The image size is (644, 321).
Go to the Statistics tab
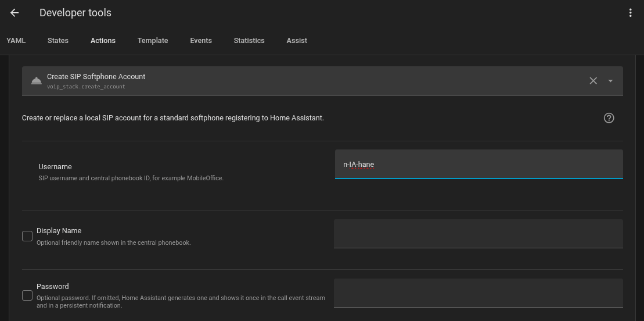pos(249,40)
